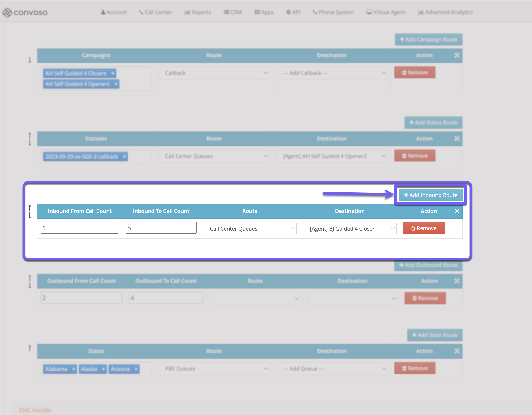Remove AH Self Guided 4 Closers tag

coord(113,73)
